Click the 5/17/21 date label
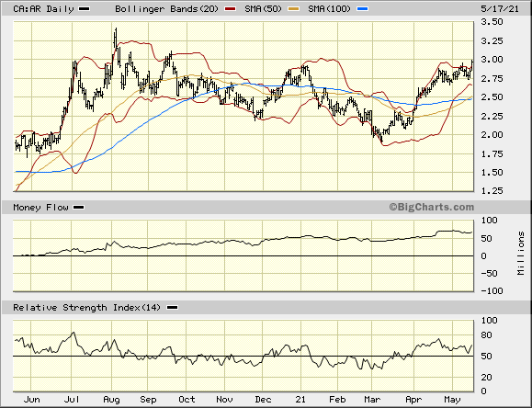Screen dimensions: 532x408 [500, 9]
